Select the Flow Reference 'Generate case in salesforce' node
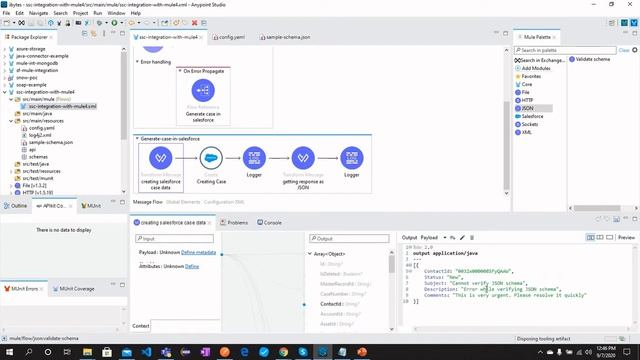Viewport: 640px width, 360px height. click(203, 90)
